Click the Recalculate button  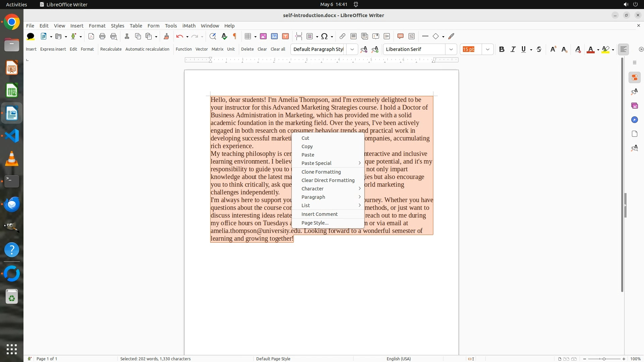tap(111, 49)
